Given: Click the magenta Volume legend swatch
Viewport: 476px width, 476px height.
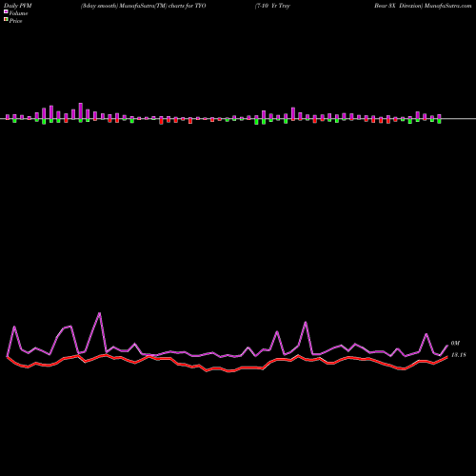Looking at the screenshot, I should tap(6, 11).
